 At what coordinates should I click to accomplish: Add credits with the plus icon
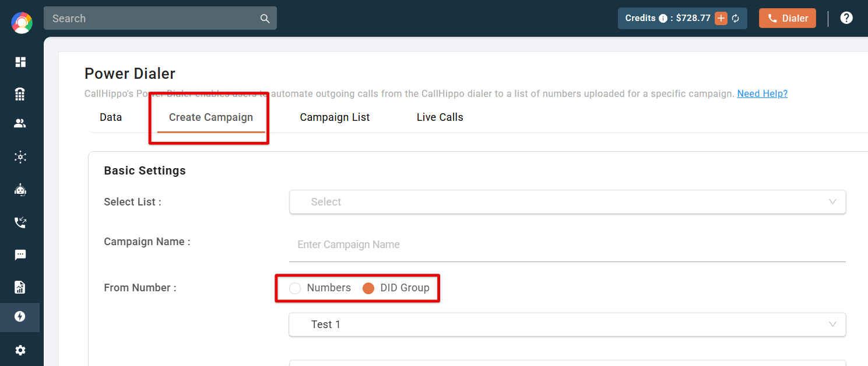point(721,18)
